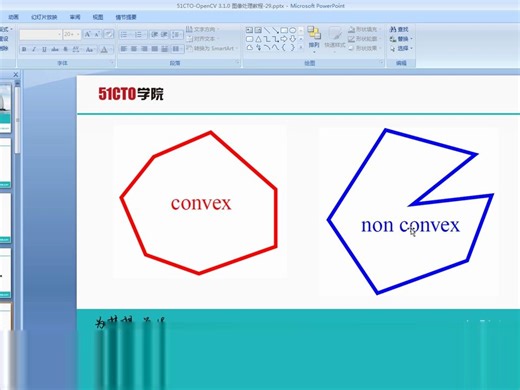520x390 pixels.
Task: Select the rounded rectangle shape
Action: click(x=249, y=39)
